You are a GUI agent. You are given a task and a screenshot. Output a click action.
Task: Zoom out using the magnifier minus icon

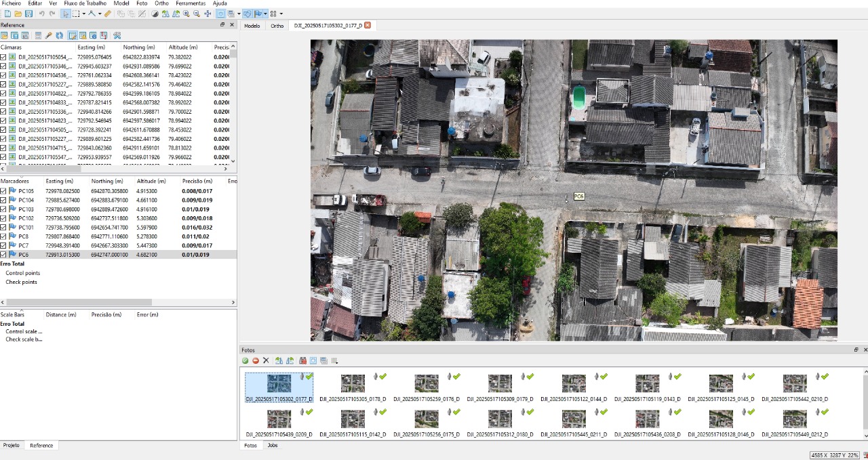click(197, 14)
